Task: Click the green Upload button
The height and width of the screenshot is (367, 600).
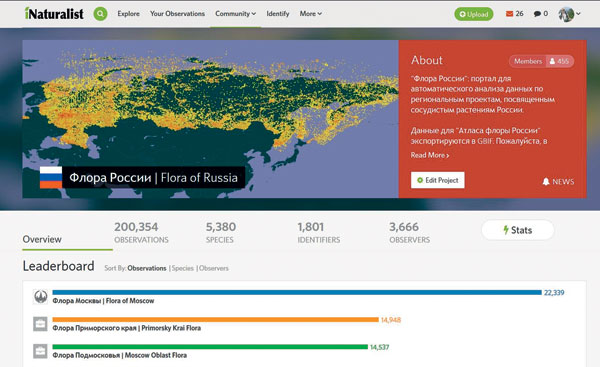Action: [x=474, y=14]
